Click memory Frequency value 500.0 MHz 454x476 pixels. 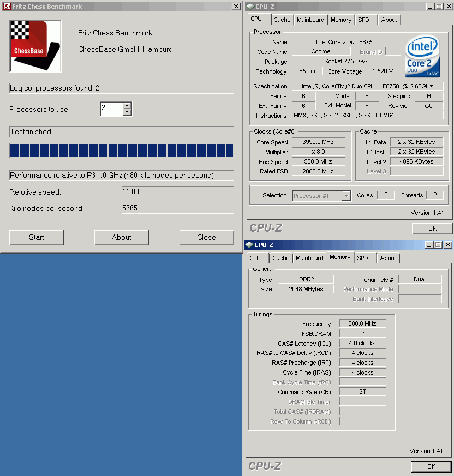point(362,324)
